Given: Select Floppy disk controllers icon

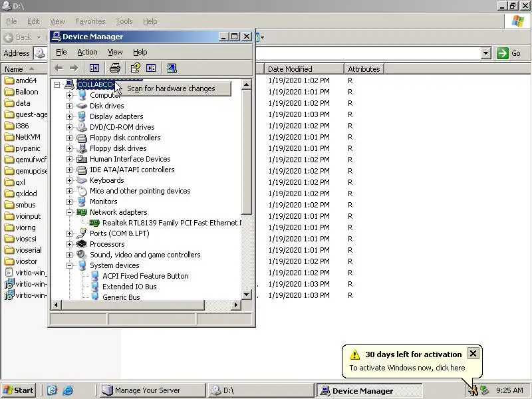Looking at the screenshot, I should coord(82,138).
